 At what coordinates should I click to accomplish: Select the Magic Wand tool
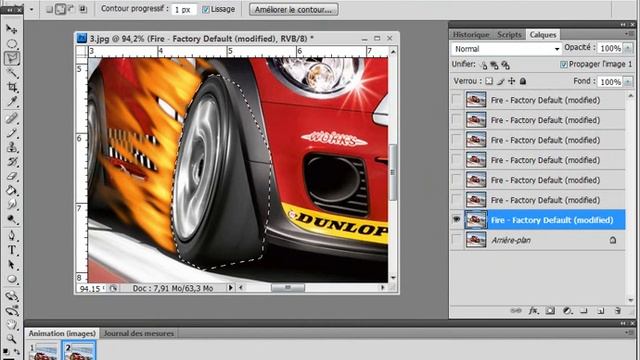[x=11, y=73]
